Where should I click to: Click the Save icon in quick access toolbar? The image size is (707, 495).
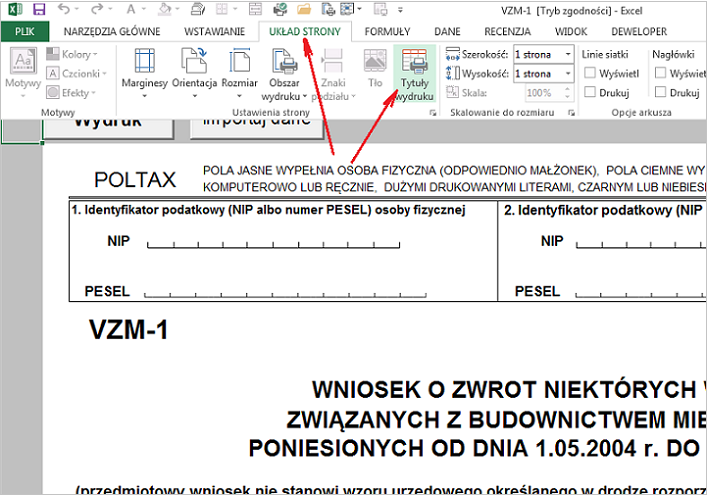coord(39,9)
